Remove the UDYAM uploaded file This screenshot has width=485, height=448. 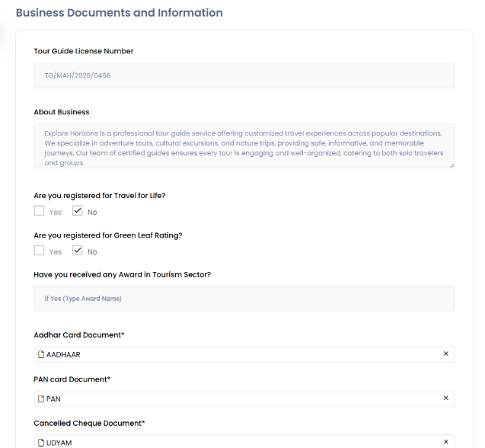pyautogui.click(x=446, y=442)
